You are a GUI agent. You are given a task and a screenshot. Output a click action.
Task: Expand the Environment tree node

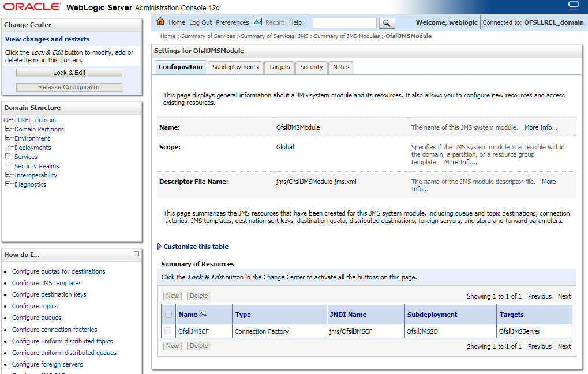click(x=8, y=138)
